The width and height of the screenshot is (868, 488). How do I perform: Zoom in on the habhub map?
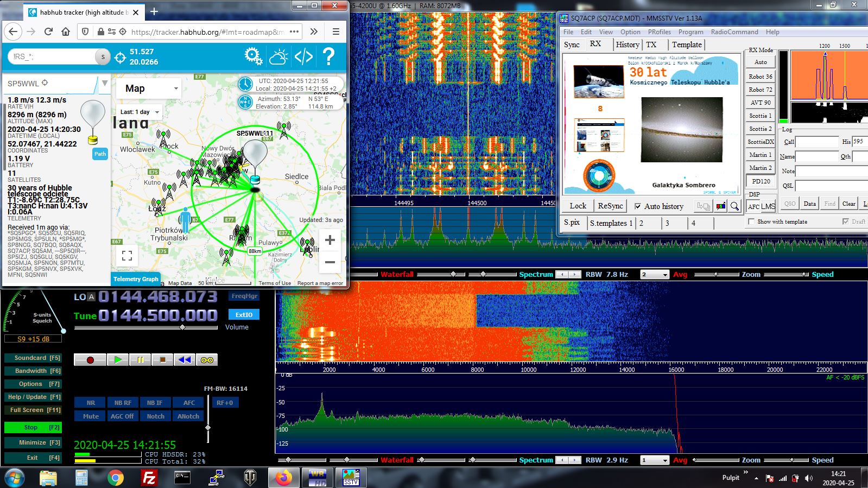click(x=330, y=240)
